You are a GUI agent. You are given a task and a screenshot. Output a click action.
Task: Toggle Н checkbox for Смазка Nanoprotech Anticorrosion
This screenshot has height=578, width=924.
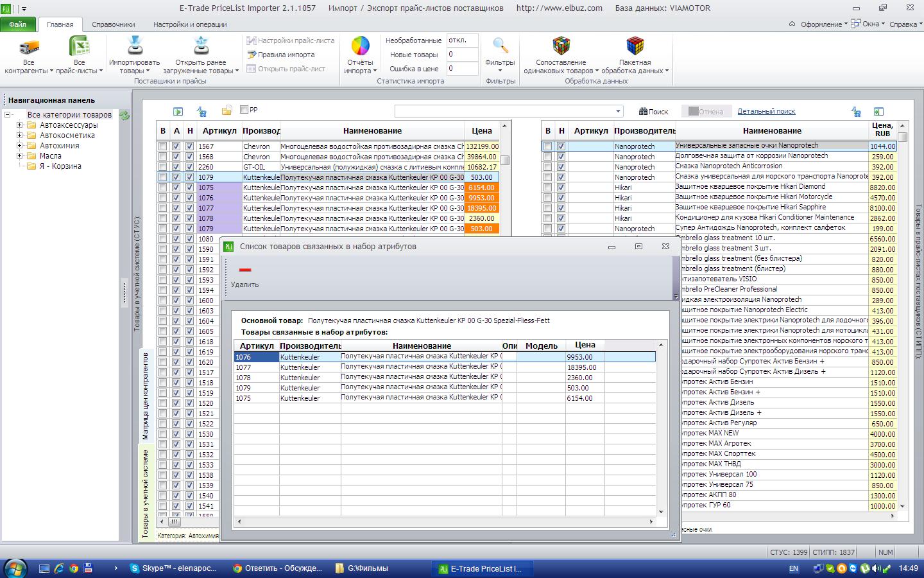click(x=561, y=167)
